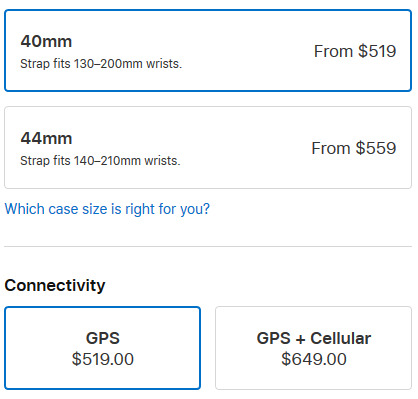Select the 40mm case size option
The image size is (418, 399).
[208, 51]
